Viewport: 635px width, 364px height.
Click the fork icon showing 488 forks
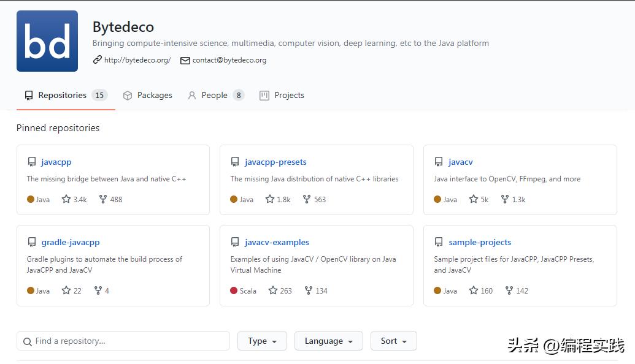pos(102,199)
